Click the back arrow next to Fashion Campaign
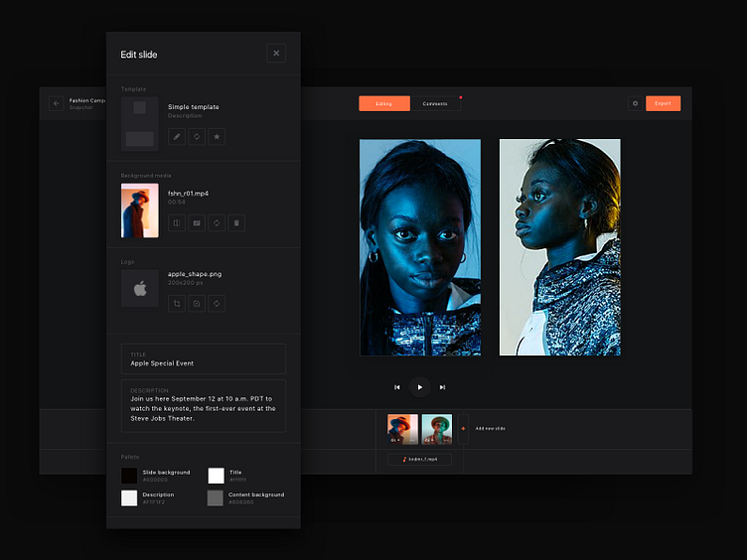The height and width of the screenshot is (560, 747). (57, 103)
